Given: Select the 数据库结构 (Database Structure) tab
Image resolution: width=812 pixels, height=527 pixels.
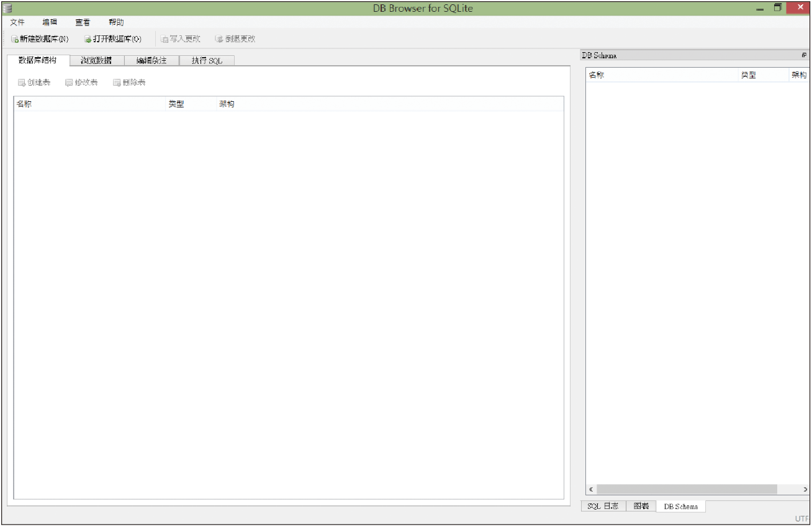Looking at the screenshot, I should click(x=38, y=60).
